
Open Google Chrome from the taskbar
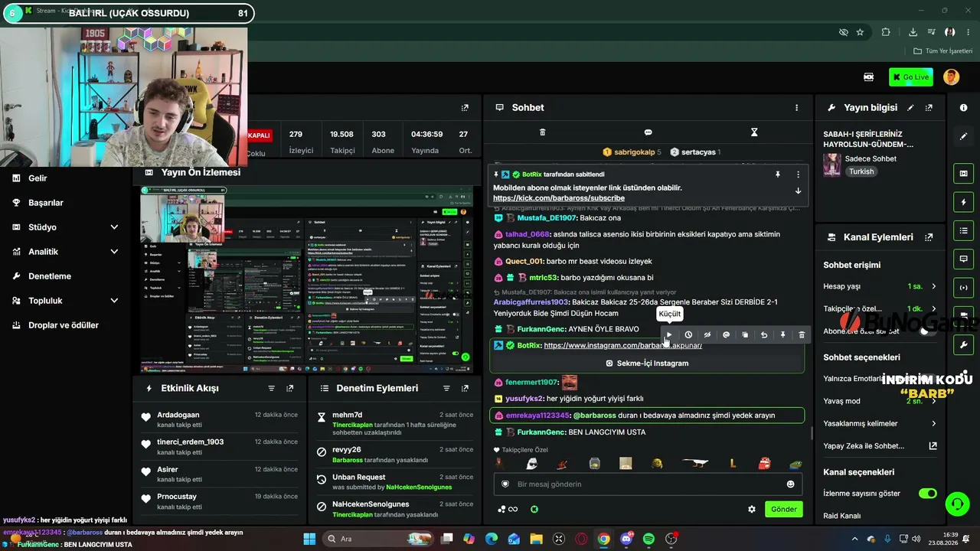[x=603, y=539]
